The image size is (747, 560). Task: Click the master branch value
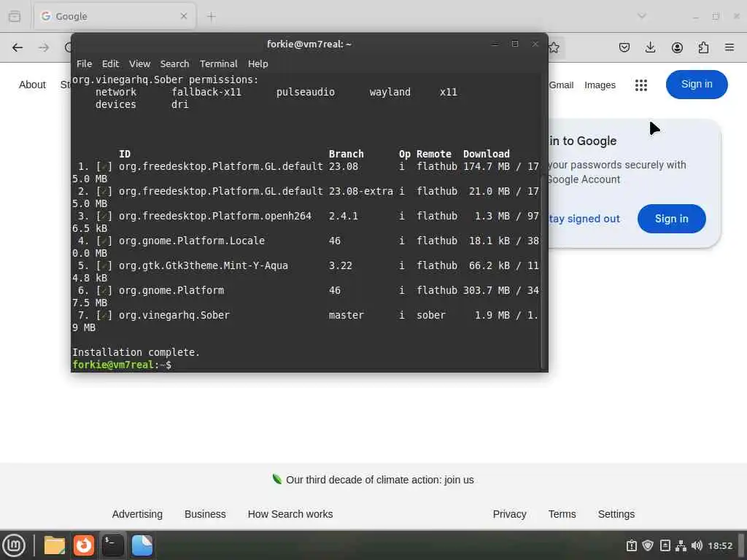coord(346,315)
